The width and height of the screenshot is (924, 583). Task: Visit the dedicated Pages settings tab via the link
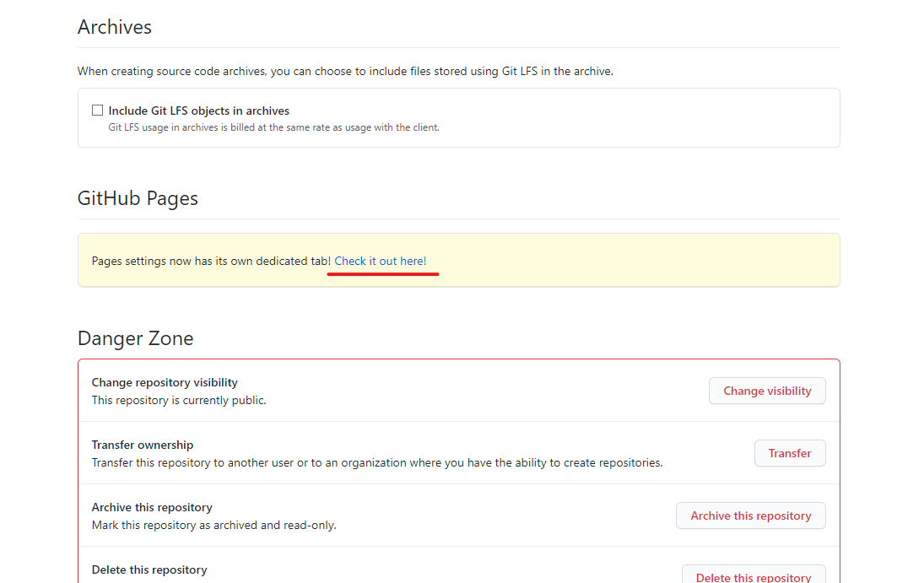[x=382, y=261]
